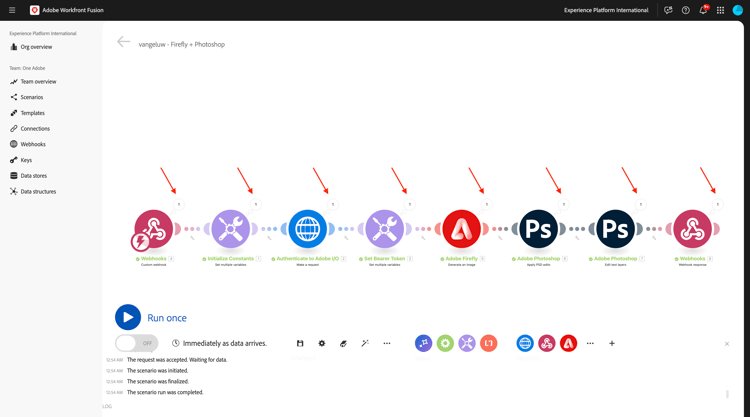Go back using the left arrow
Viewport: 750px width, 417px height.
pyautogui.click(x=123, y=42)
